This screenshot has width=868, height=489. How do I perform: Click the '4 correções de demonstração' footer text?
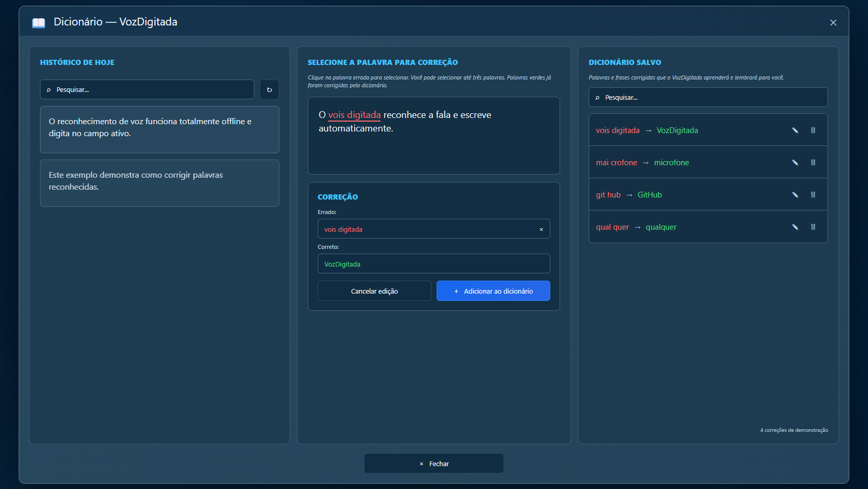pyautogui.click(x=794, y=430)
